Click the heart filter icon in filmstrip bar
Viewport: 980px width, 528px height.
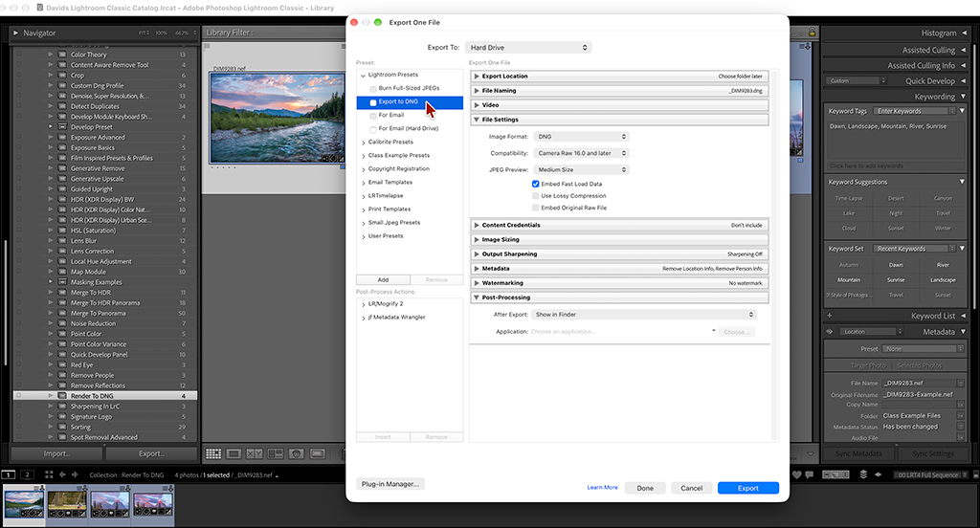point(796,474)
